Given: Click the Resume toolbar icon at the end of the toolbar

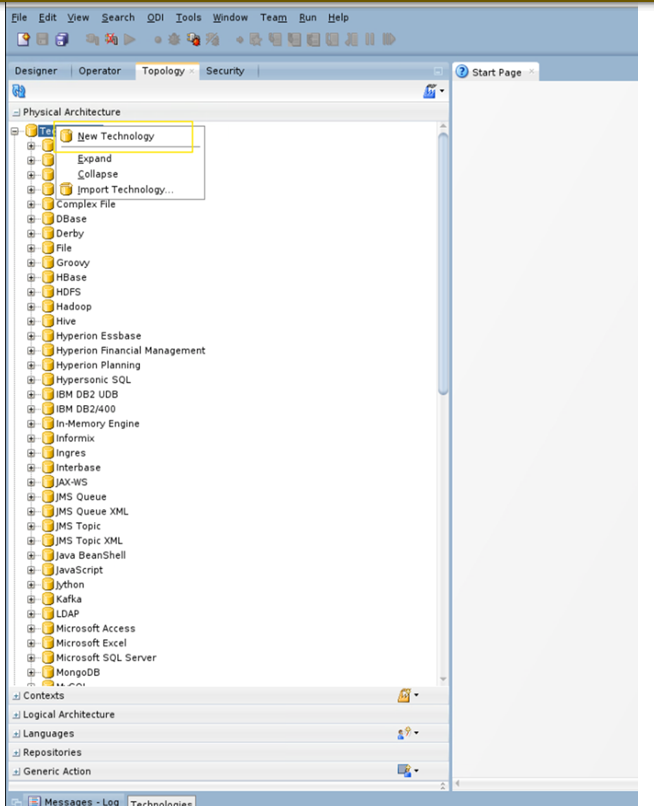Looking at the screenshot, I should point(389,39).
